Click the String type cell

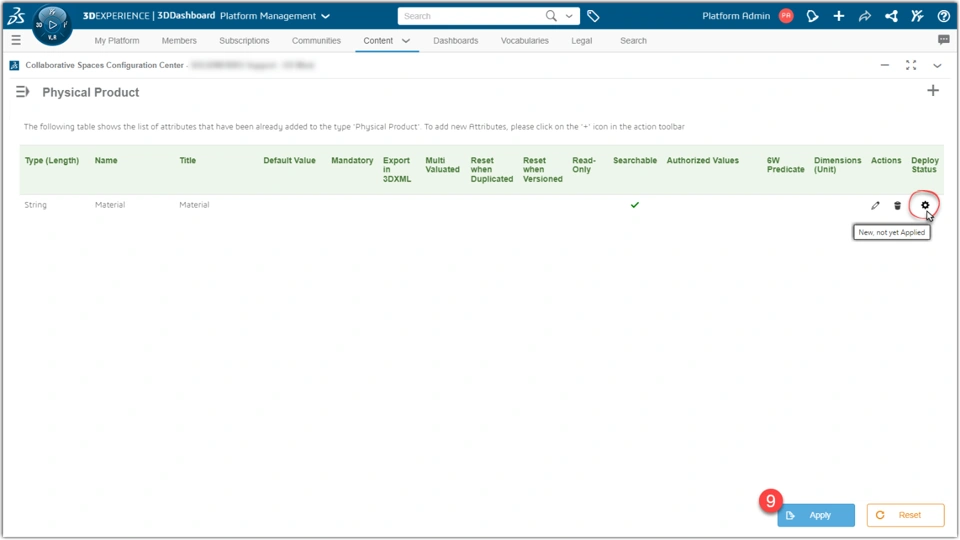tap(36, 204)
